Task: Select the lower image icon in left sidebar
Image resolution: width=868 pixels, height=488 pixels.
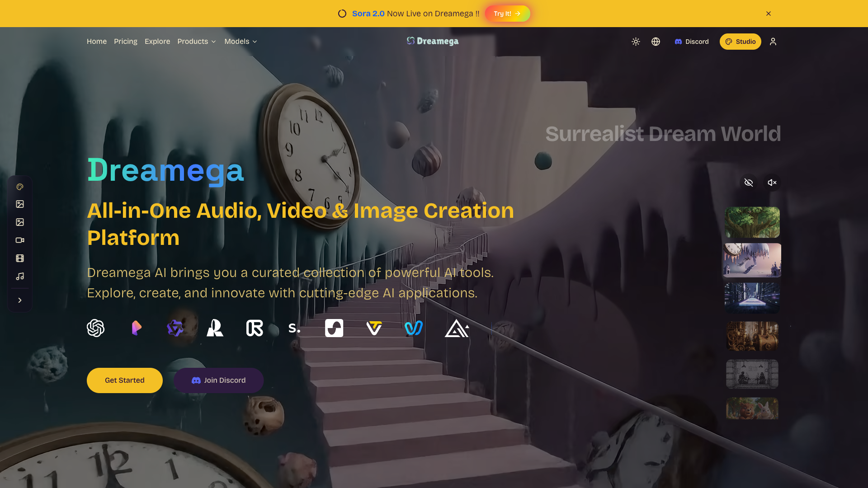Action: [x=20, y=222]
